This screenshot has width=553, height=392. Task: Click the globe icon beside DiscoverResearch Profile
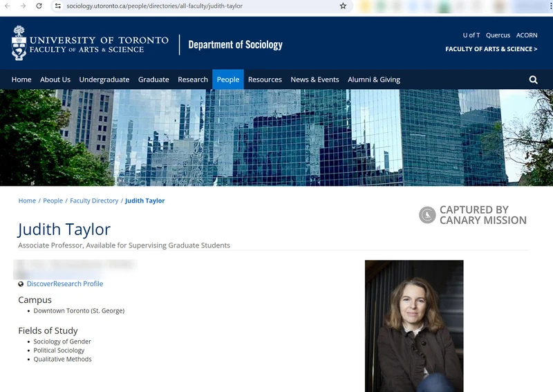pos(21,284)
